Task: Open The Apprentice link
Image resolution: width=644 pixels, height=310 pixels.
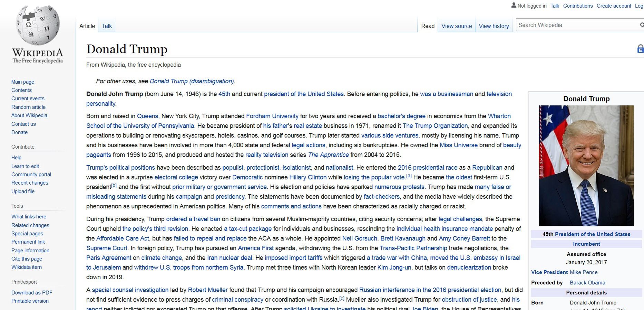Action: click(x=328, y=155)
